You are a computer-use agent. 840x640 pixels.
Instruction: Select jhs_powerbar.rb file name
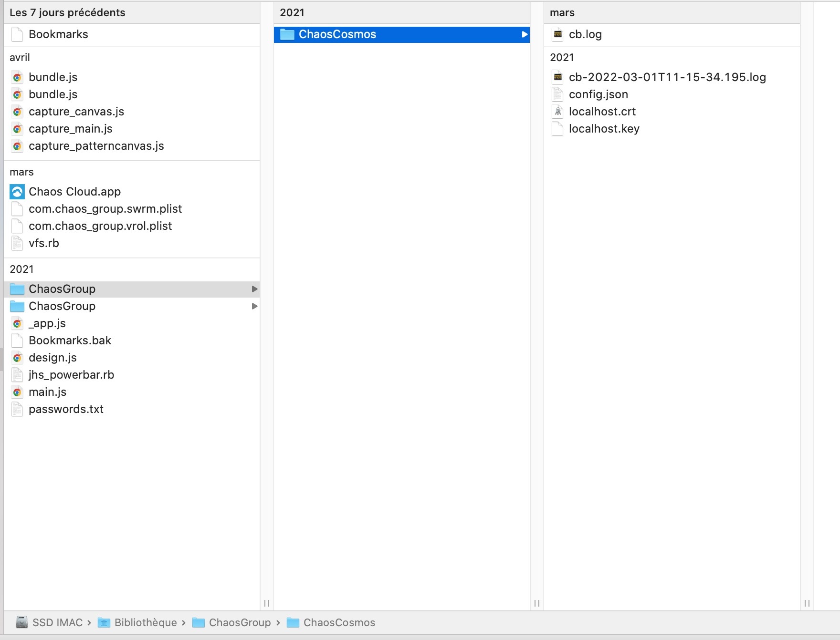(x=72, y=375)
